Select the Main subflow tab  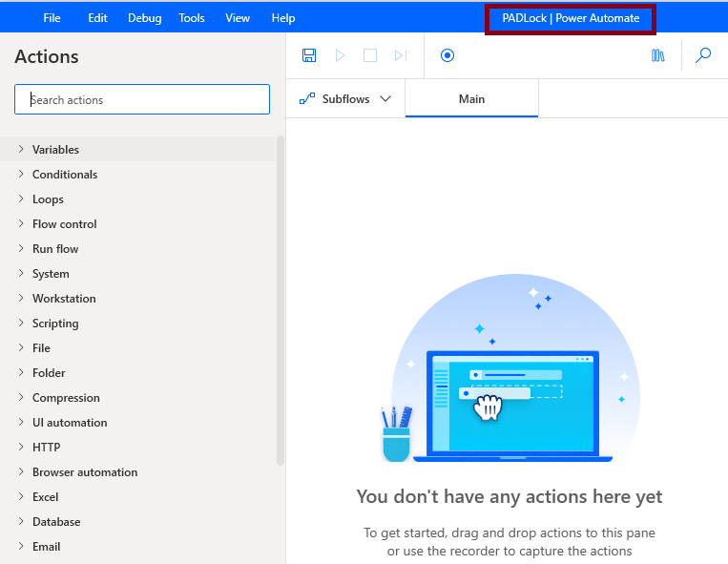click(471, 99)
